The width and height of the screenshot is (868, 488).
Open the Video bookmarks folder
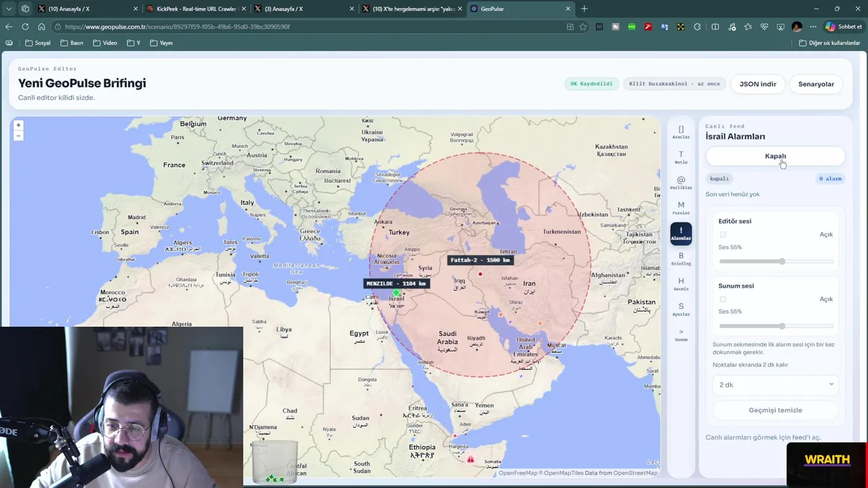[x=105, y=43]
